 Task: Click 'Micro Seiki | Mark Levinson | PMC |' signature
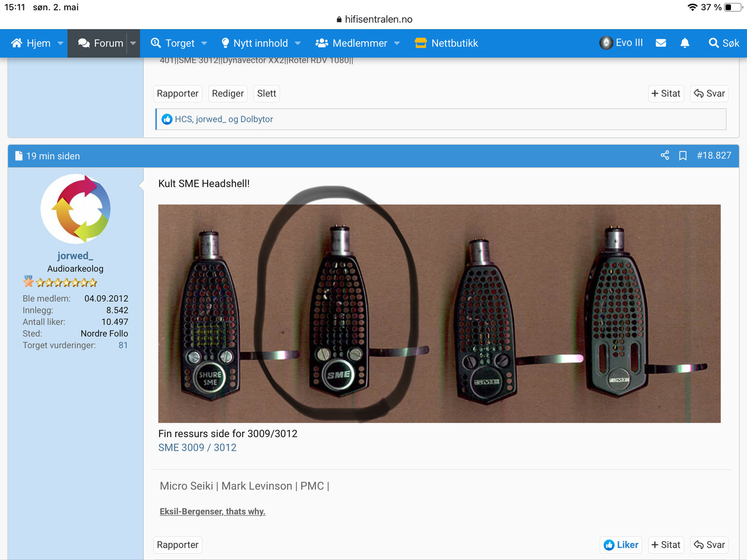pos(244,486)
